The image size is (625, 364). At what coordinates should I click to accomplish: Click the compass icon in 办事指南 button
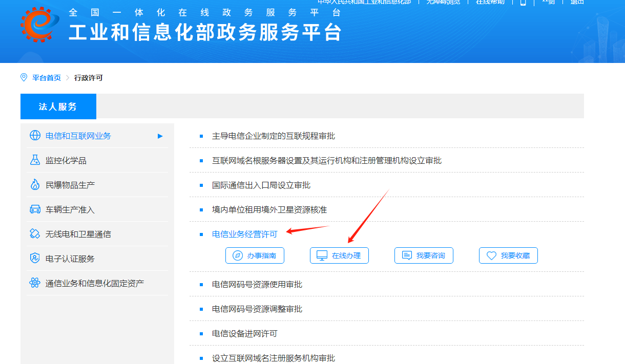pos(238,255)
